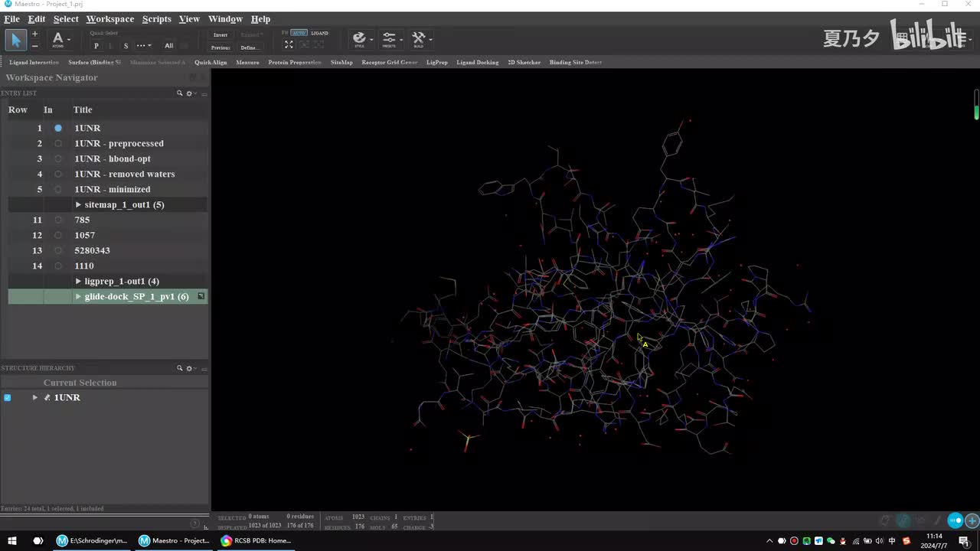The width and height of the screenshot is (980, 551).
Task: Click the Protein Preparation button
Action: [x=295, y=63]
